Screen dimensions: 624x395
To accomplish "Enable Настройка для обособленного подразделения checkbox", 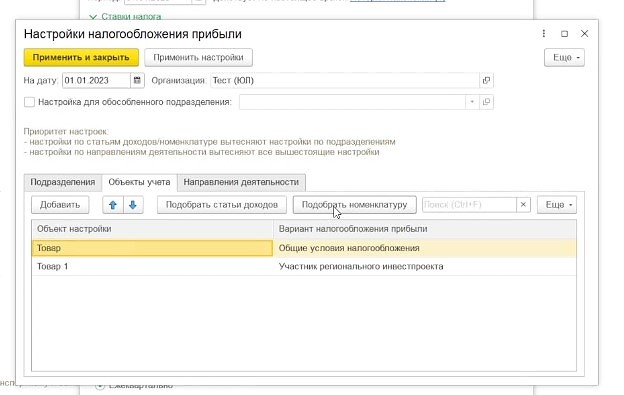I will 29,102.
